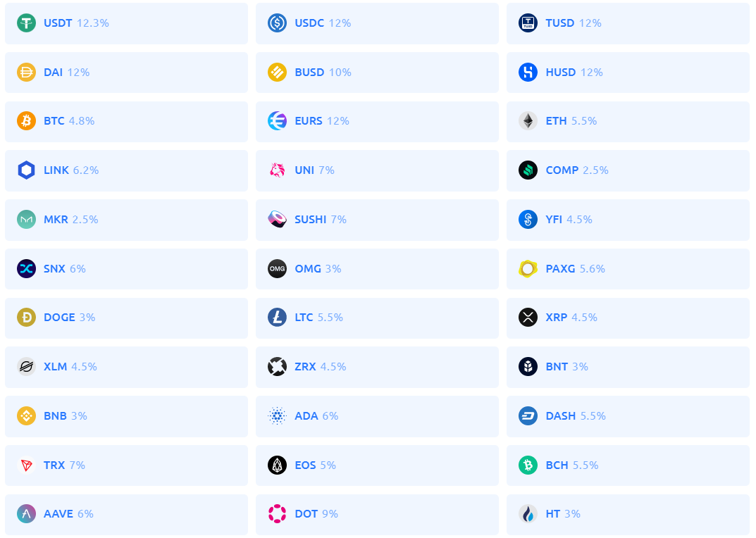Click the Dogecoin gold icon
Screen dimensions: 756x538
[x=27, y=317]
